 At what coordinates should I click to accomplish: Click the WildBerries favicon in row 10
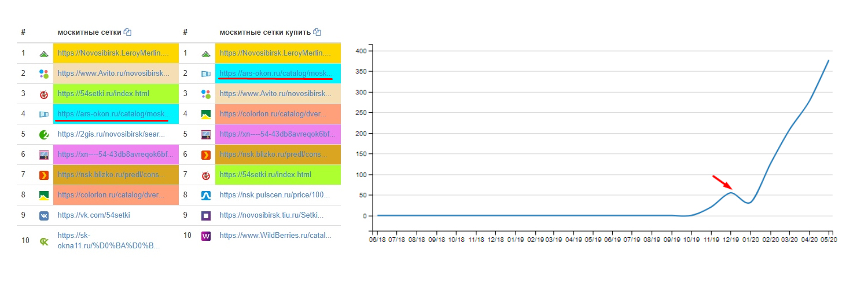click(x=206, y=236)
